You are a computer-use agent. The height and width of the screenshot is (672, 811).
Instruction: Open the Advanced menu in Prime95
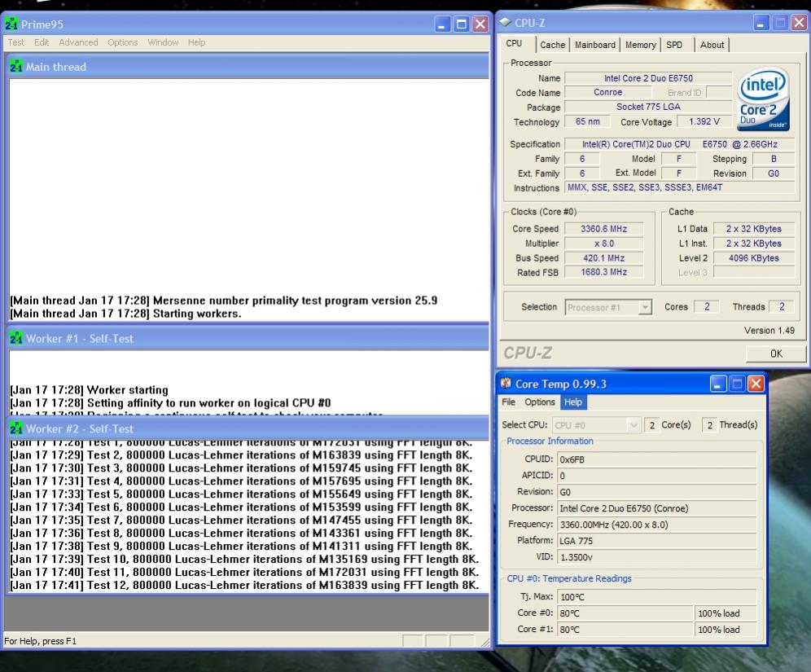[78, 42]
